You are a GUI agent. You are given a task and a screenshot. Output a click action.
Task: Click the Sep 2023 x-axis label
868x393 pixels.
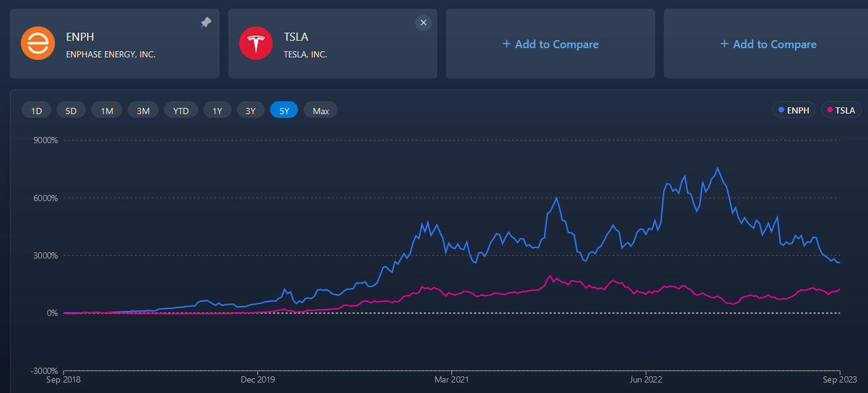(840, 379)
